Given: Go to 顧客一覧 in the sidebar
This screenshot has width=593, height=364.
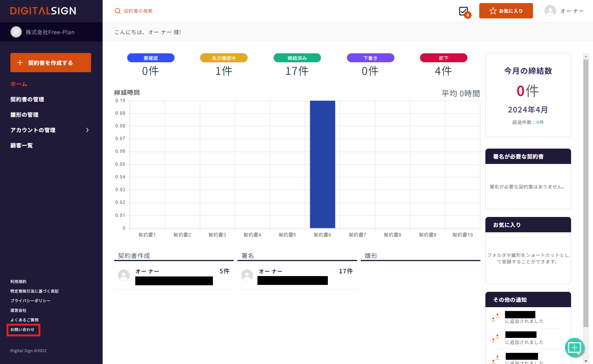Looking at the screenshot, I should coord(22,146).
